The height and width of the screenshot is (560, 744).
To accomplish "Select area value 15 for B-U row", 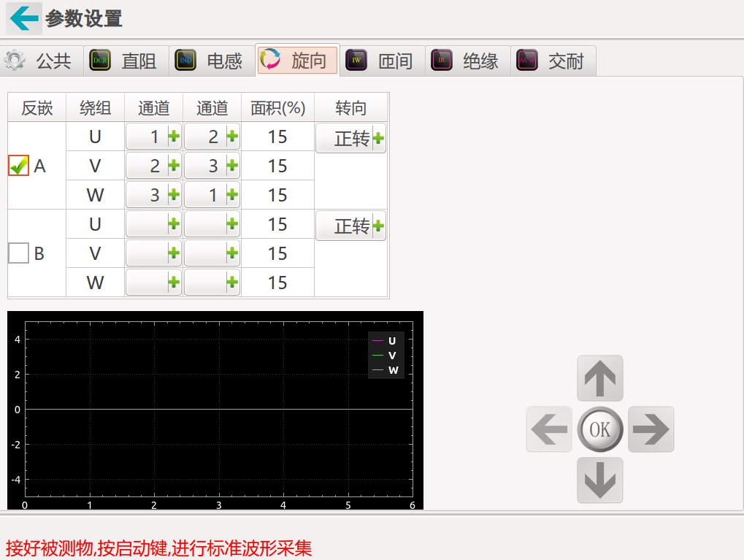I will (x=277, y=224).
